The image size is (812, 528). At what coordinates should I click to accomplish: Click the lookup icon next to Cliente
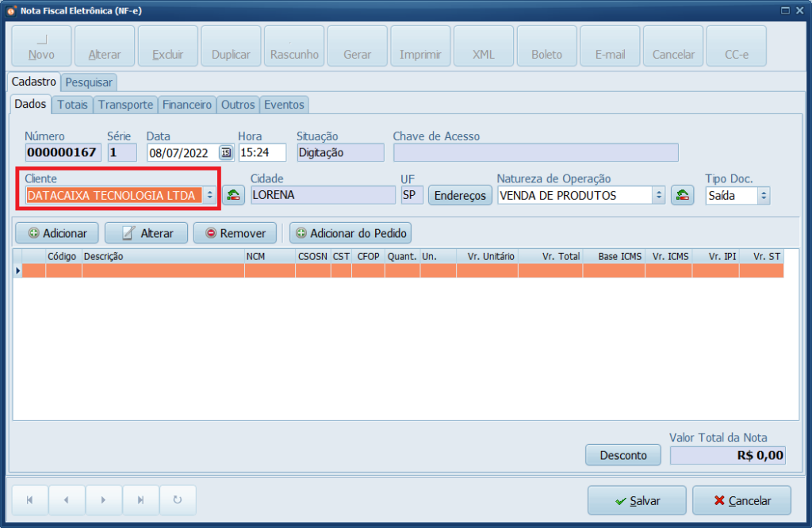click(x=233, y=195)
